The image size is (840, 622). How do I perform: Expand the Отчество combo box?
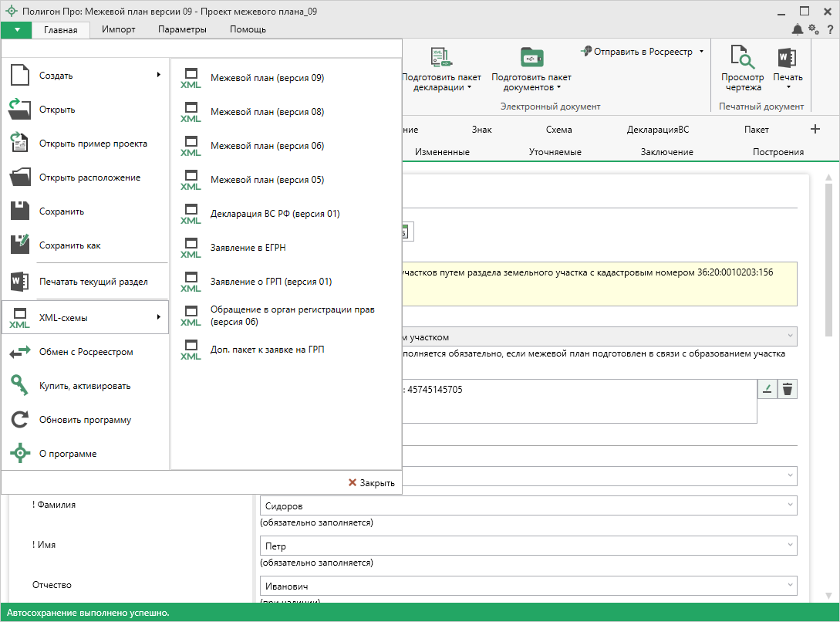coord(789,586)
